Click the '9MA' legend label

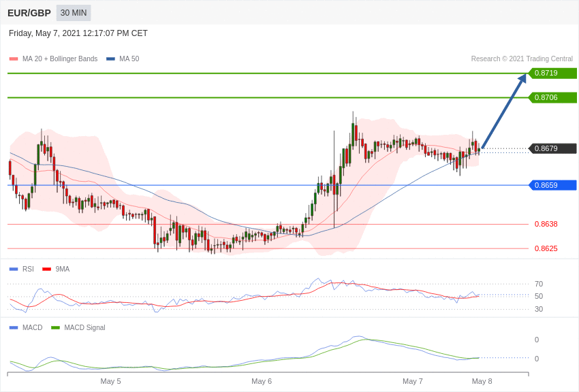pyautogui.click(x=63, y=269)
